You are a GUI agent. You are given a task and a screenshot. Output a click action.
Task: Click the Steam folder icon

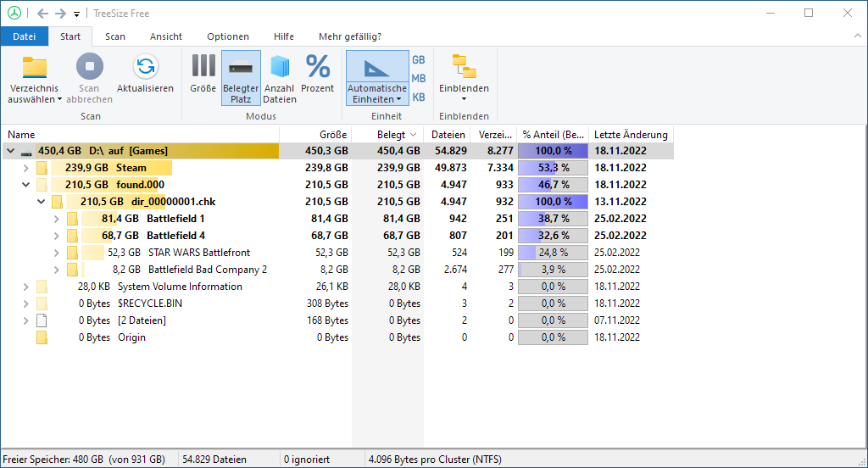[42, 168]
